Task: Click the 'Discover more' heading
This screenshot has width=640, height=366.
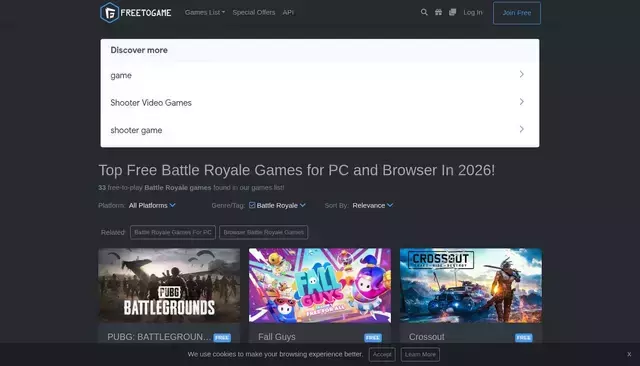Action: 139,50
